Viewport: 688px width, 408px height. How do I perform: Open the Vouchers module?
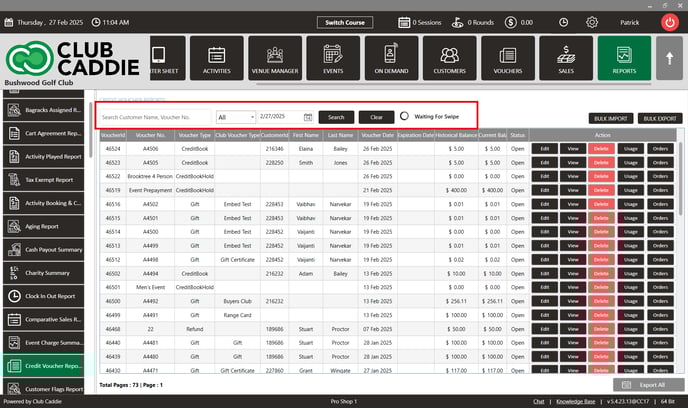(508, 58)
